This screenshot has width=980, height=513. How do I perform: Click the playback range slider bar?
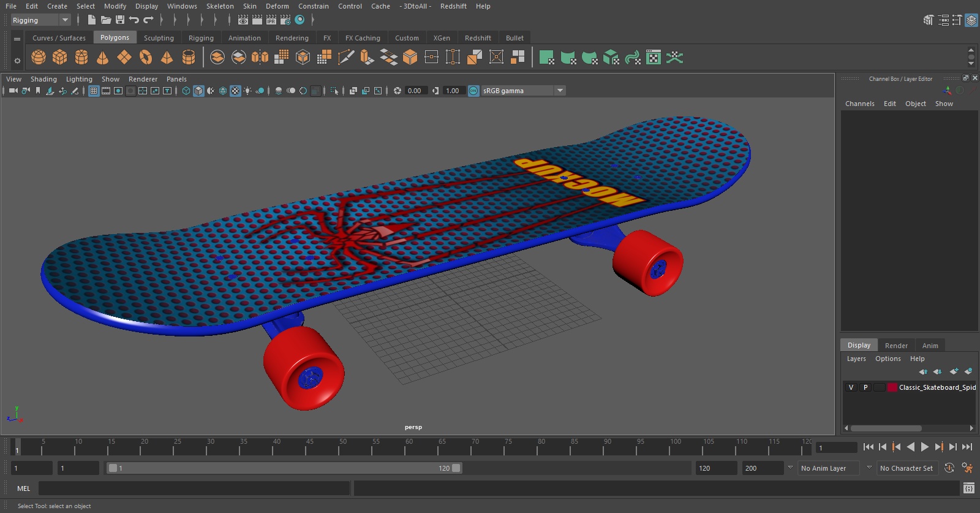click(285, 468)
